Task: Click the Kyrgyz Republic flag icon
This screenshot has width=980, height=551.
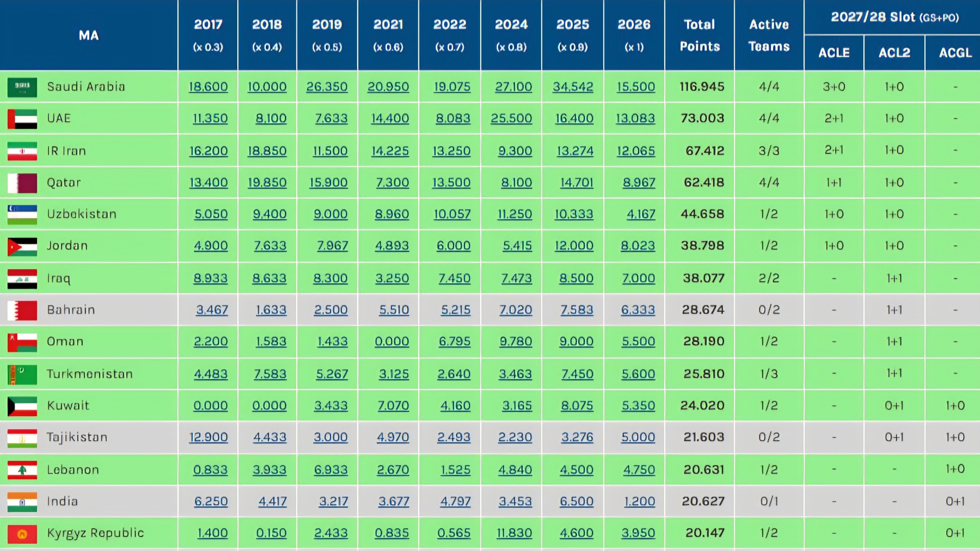Action: 22,534
